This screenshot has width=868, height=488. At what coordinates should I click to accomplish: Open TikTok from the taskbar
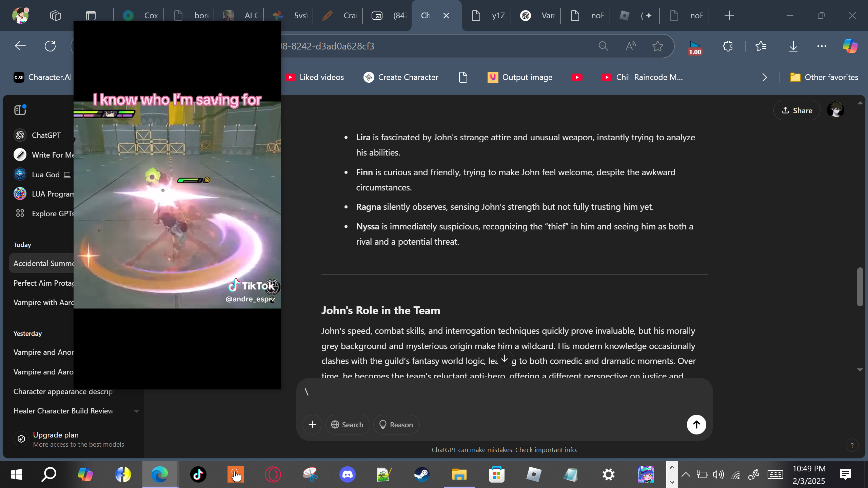click(x=198, y=474)
